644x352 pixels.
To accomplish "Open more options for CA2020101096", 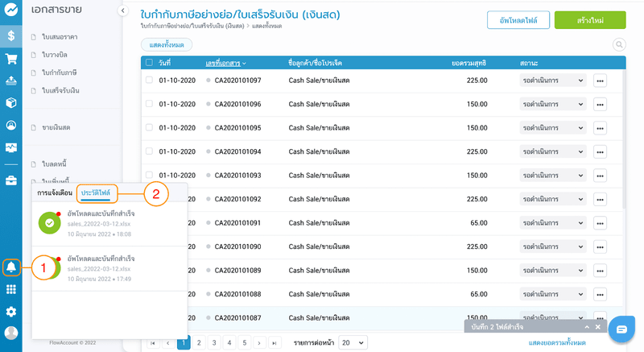I will tap(600, 105).
